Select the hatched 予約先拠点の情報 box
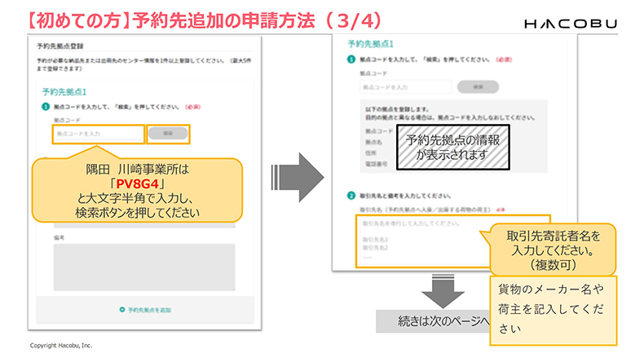The width and height of the screenshot is (644, 362). coord(452,146)
